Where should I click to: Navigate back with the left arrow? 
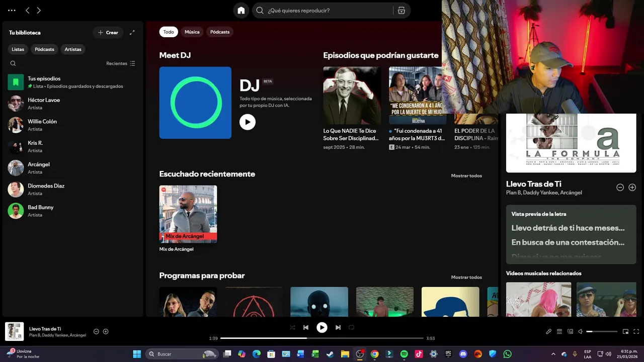point(28,11)
